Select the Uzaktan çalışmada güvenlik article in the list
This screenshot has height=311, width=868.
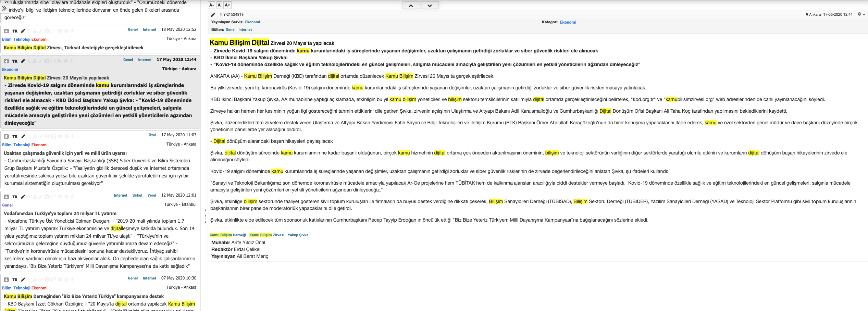click(x=65, y=153)
